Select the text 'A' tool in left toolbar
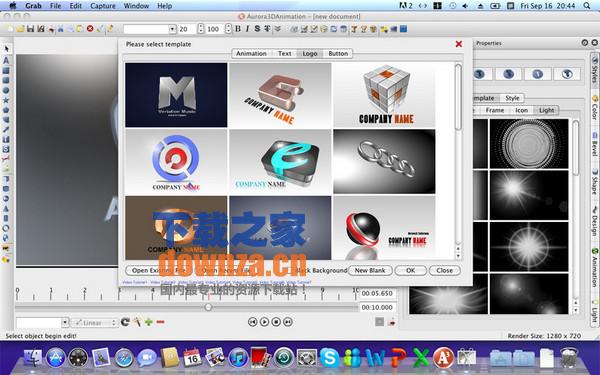 pyautogui.click(x=6, y=60)
